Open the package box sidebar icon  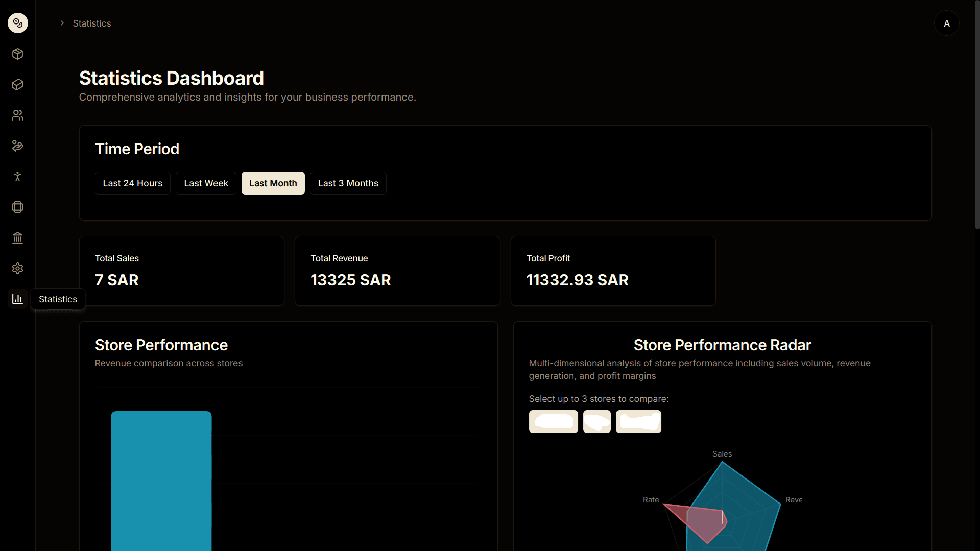[18, 54]
